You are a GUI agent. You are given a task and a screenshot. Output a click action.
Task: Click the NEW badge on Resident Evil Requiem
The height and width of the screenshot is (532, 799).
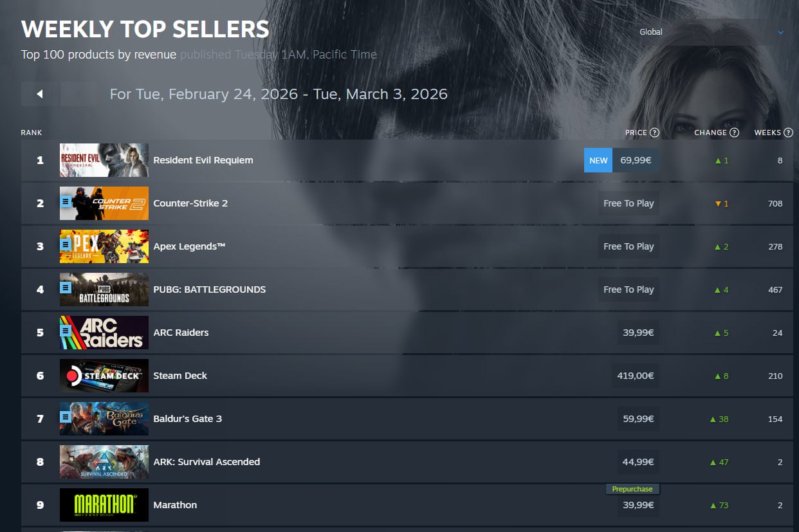coord(598,160)
